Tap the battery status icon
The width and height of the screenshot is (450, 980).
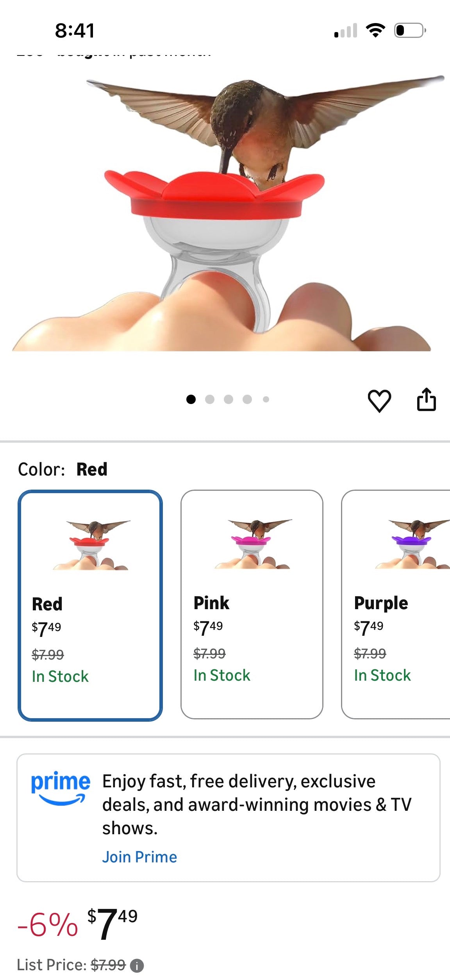[410, 30]
